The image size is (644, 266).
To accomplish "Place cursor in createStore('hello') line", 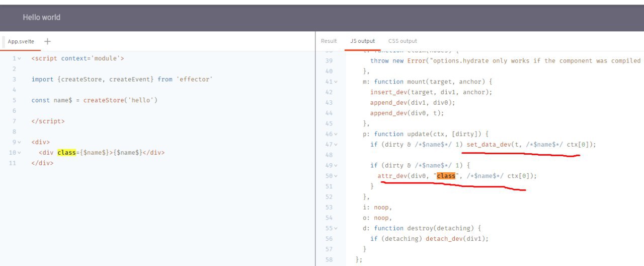I will click(x=95, y=100).
